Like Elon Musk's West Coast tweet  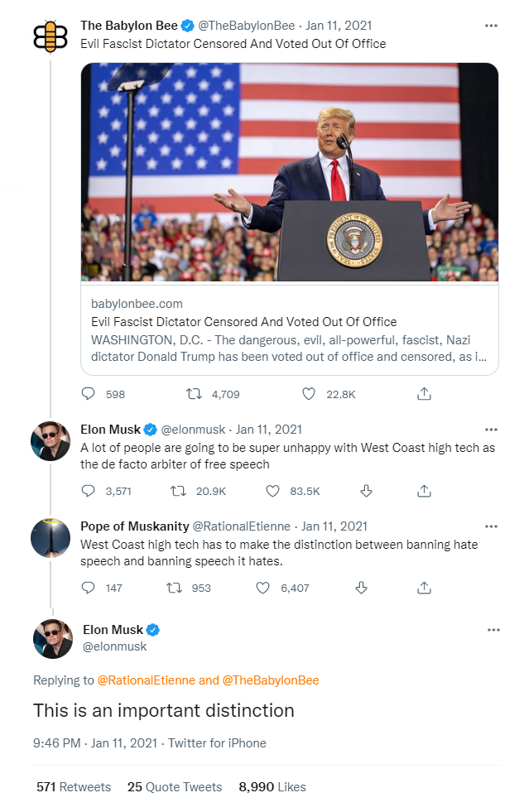[272, 491]
